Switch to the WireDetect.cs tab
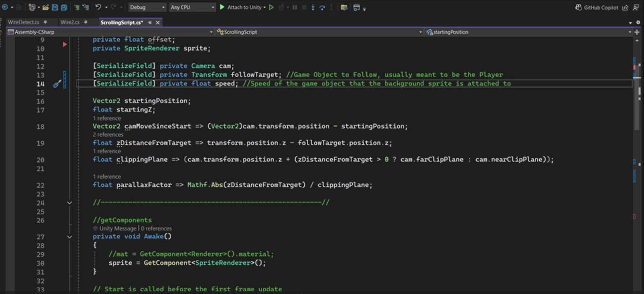The height and width of the screenshot is (294, 644). coord(23,22)
